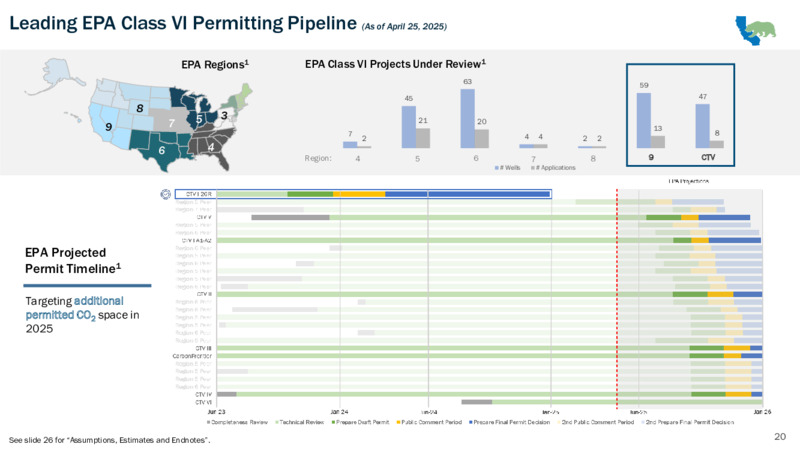800x450 pixels.
Task: Select the Region 9 applications bar labeled 13
Action: tap(658, 141)
